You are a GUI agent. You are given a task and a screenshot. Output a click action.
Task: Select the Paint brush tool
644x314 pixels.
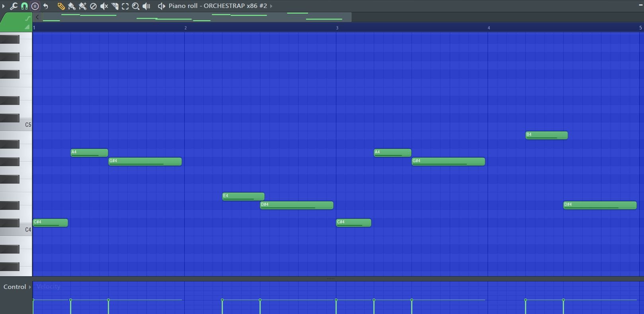[x=72, y=6]
